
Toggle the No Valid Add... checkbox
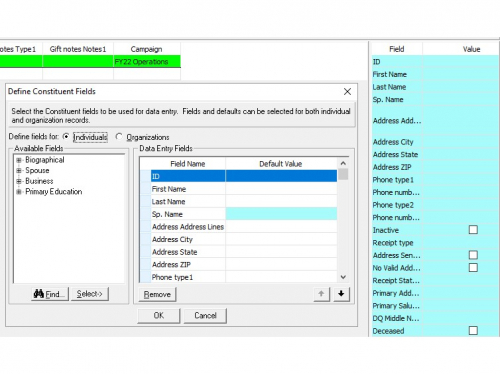[473, 268]
